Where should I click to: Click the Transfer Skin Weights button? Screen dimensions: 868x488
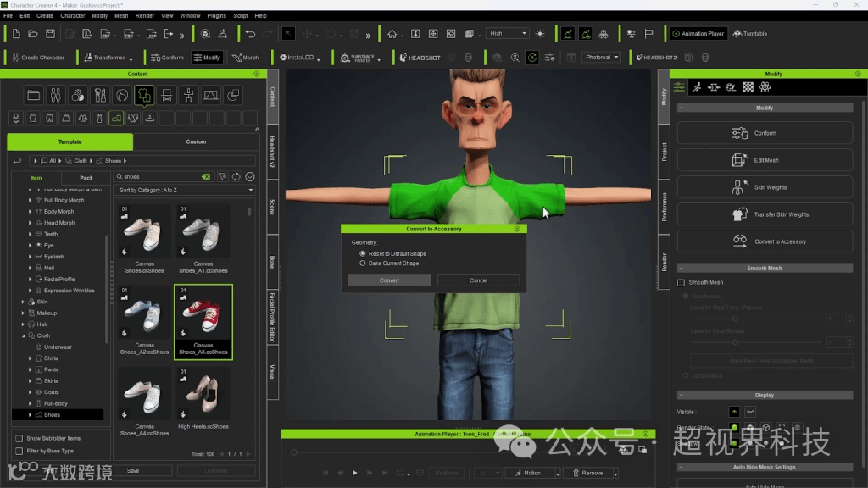click(765, 214)
